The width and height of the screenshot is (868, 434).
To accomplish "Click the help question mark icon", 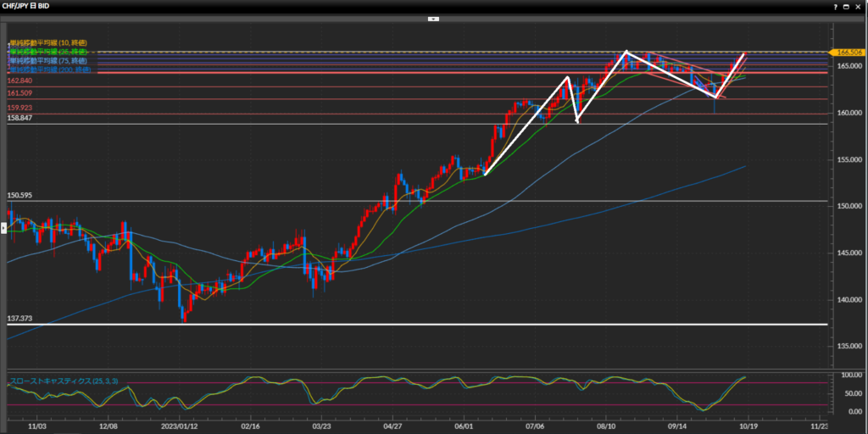I will click(x=835, y=6).
